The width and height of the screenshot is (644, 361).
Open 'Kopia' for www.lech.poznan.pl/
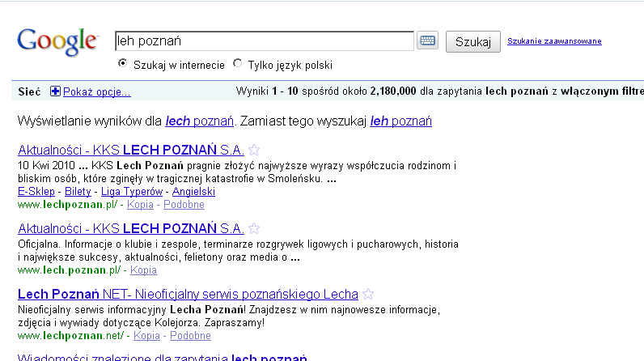(x=143, y=270)
